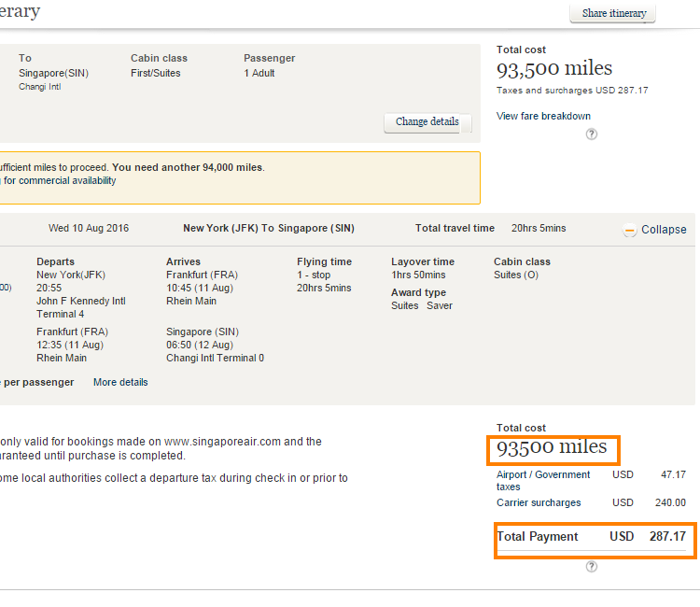
Task: Open the View fare breakdown link
Action: [x=543, y=116]
